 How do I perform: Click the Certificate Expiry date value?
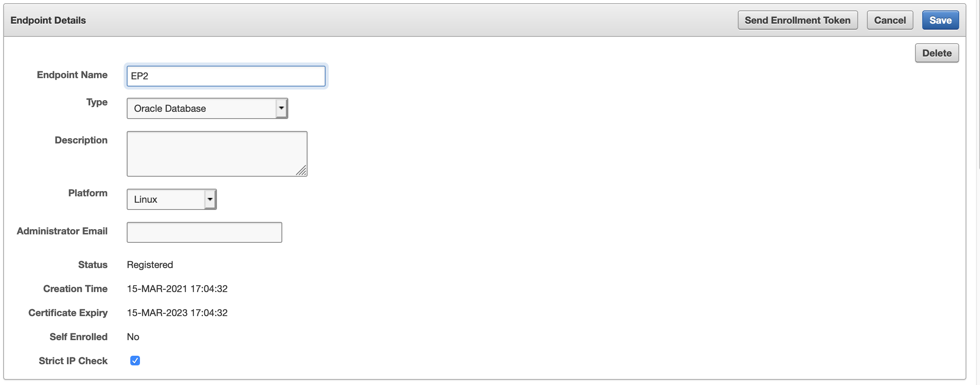[177, 312]
